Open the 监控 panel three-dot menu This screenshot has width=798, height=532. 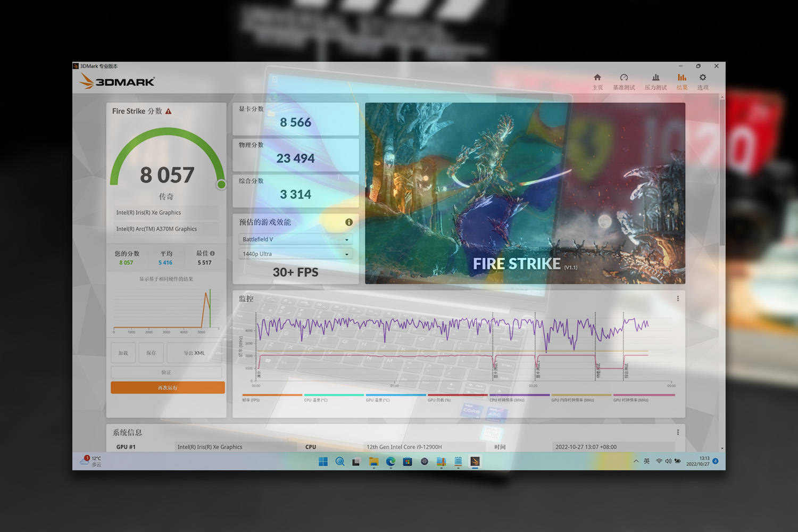coord(678,298)
